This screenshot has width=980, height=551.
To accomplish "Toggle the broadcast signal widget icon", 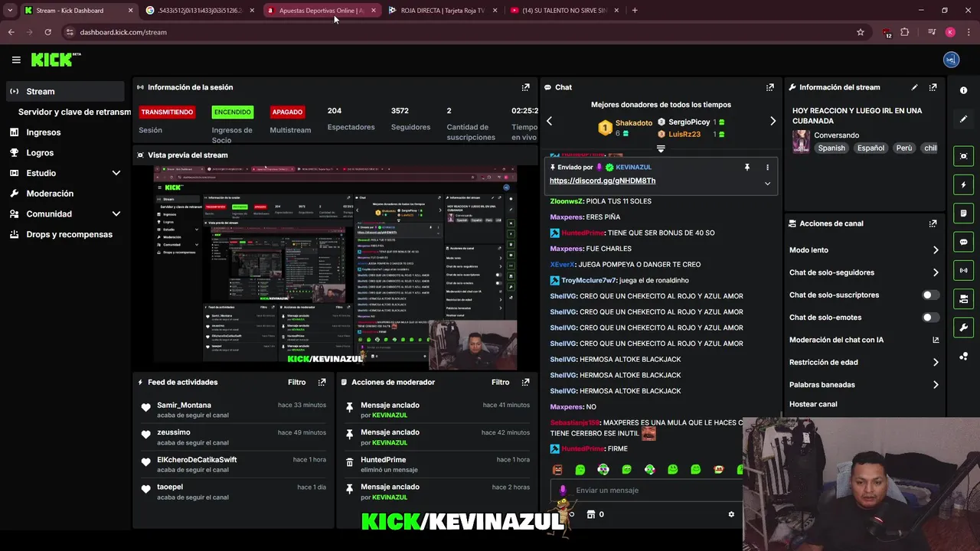I will [x=963, y=270].
